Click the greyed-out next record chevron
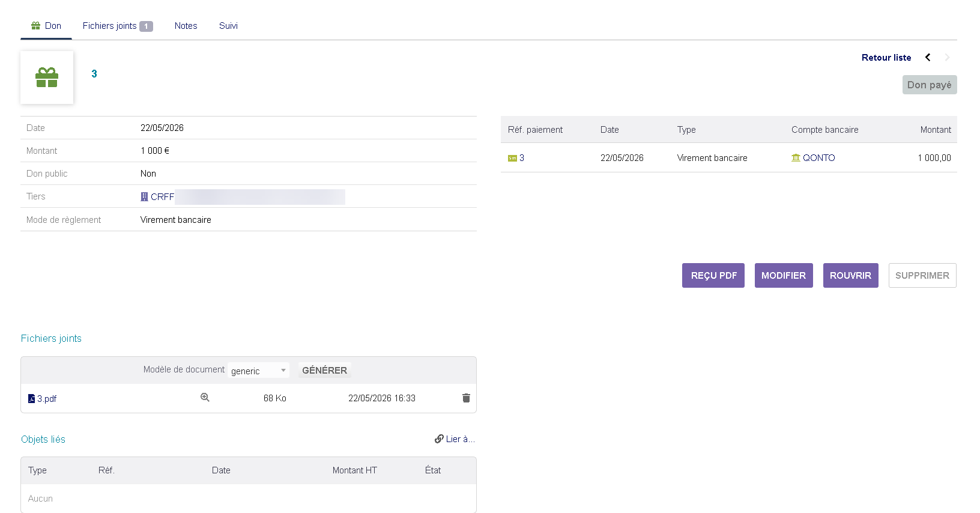 click(947, 58)
